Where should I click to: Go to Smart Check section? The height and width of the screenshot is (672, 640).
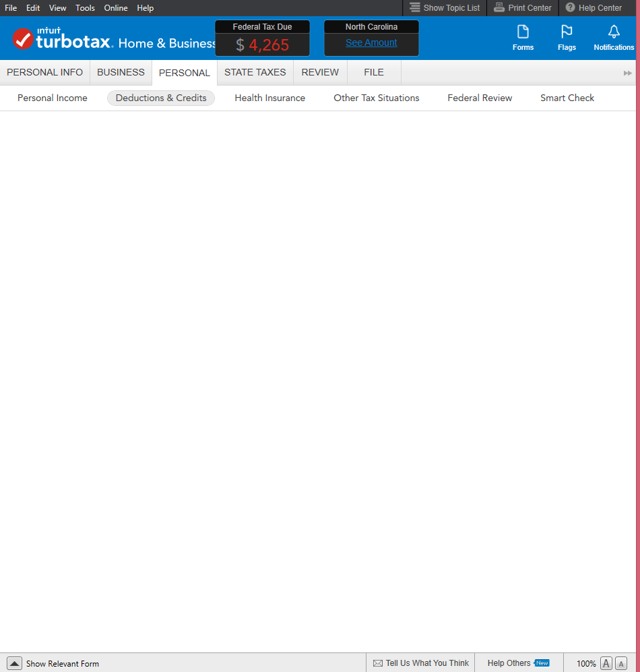[567, 98]
